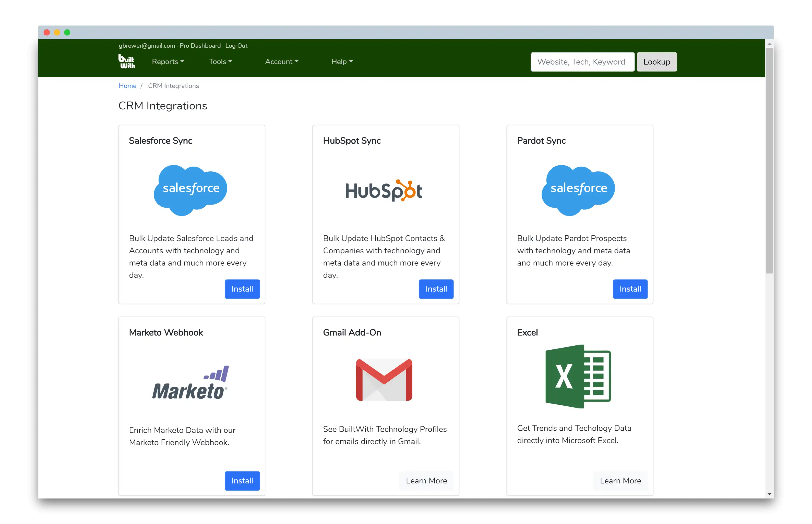812x524 pixels.
Task: Click "Bulk Update Pardot Prospects" description text
Action: click(573, 251)
